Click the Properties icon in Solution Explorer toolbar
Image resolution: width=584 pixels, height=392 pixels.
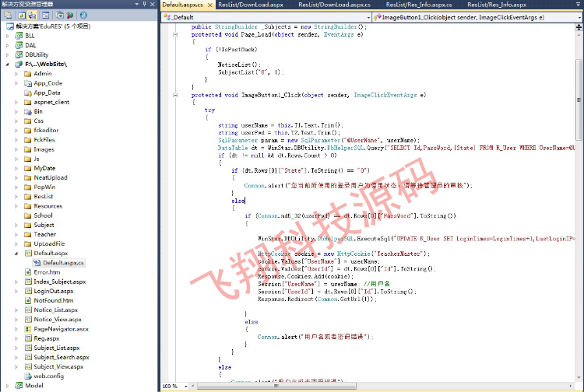(9, 16)
